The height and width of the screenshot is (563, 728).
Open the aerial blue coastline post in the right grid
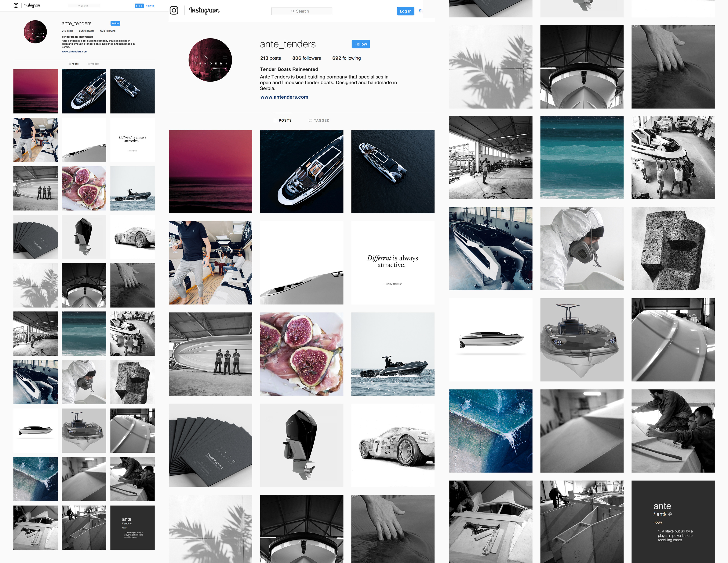coord(491,431)
